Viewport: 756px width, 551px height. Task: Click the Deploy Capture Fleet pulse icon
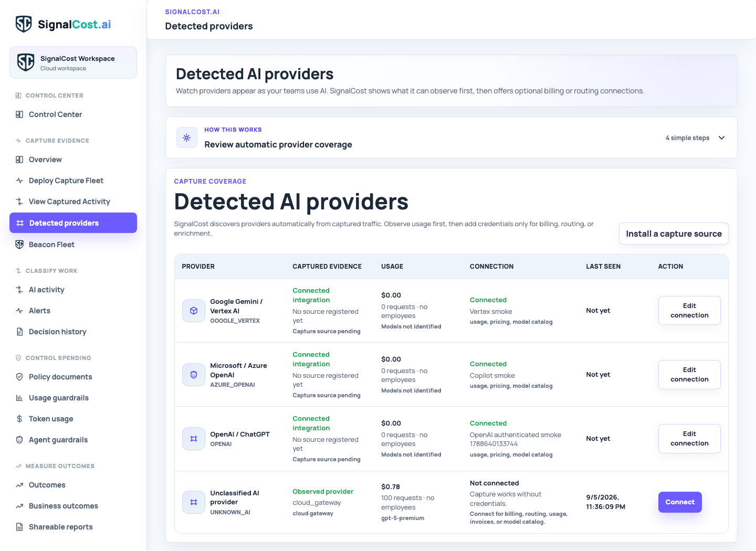pyautogui.click(x=19, y=181)
